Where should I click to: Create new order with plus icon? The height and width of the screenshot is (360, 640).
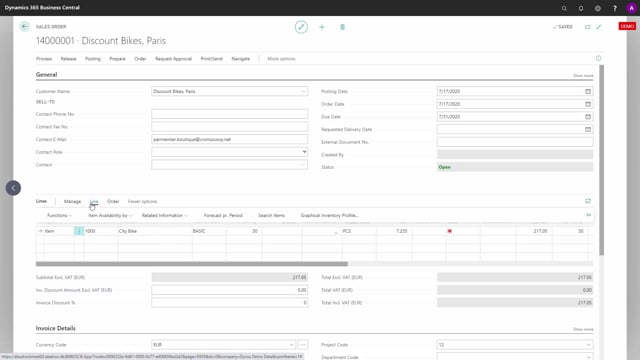click(x=322, y=27)
